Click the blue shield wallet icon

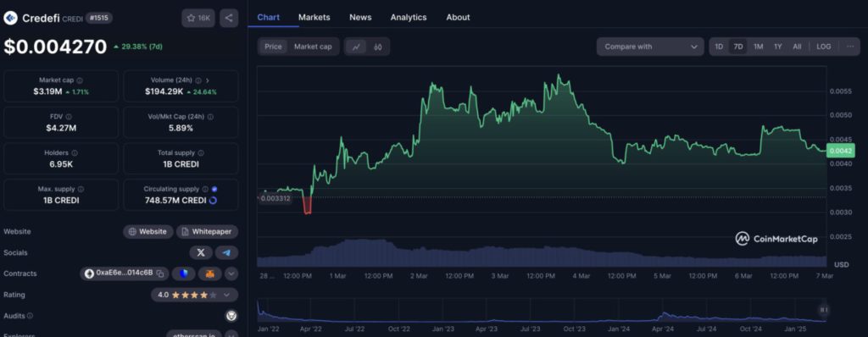click(184, 273)
